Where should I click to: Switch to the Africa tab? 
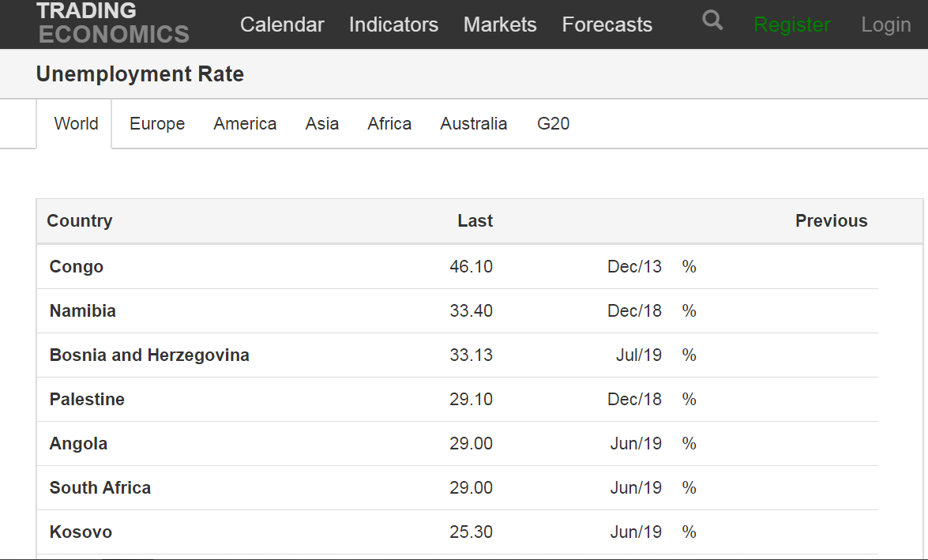coord(389,124)
